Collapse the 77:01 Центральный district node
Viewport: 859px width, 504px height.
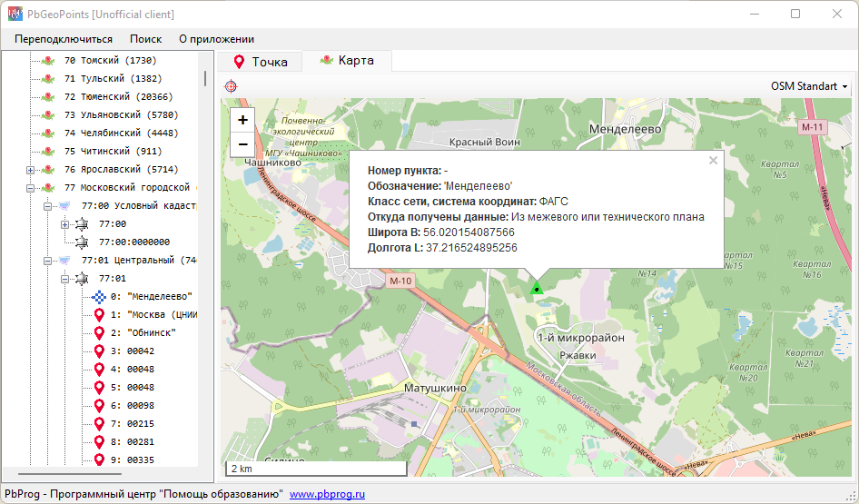[x=48, y=261]
